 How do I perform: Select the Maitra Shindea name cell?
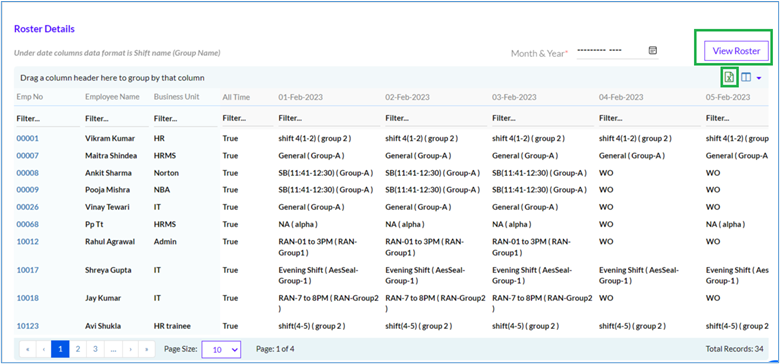pos(112,156)
